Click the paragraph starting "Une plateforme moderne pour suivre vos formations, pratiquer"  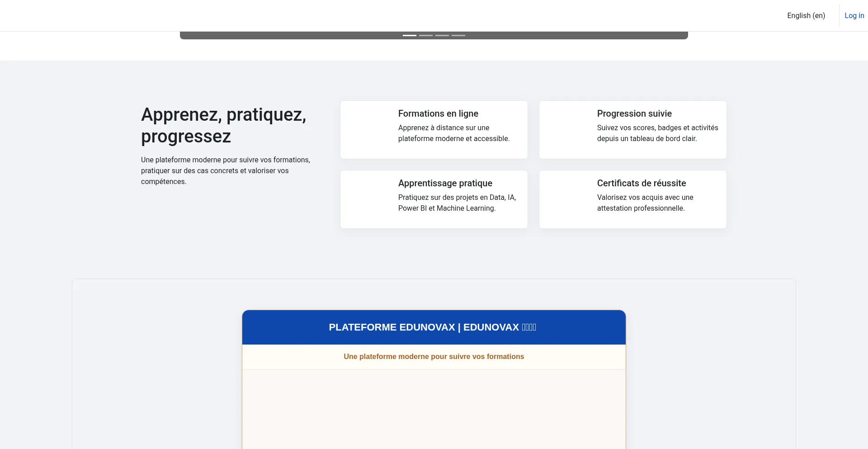click(x=226, y=170)
